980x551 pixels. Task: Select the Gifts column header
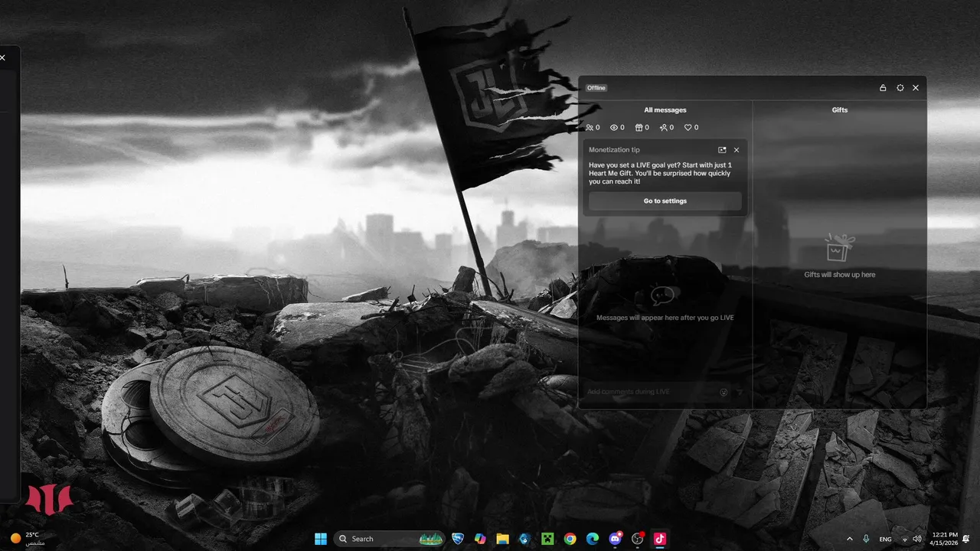840,110
